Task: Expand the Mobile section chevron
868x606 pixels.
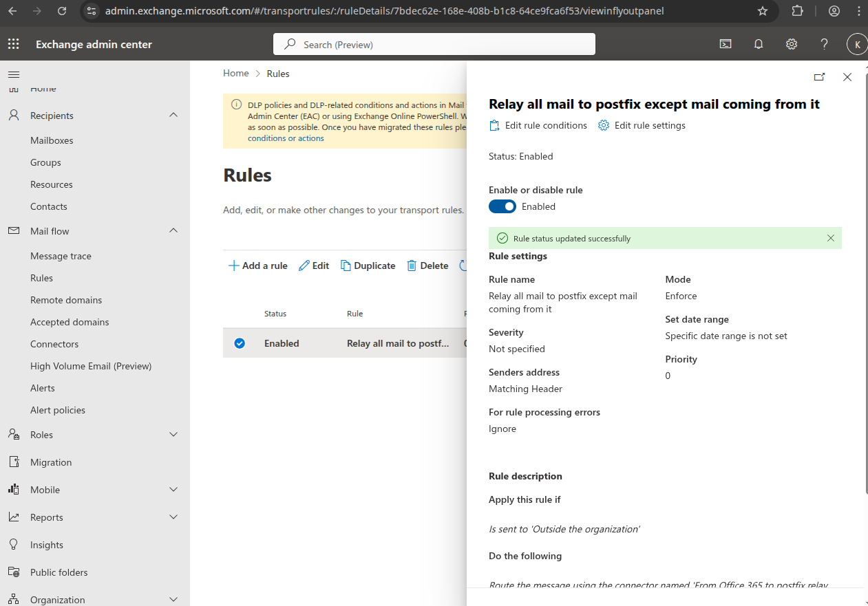Action: tap(173, 489)
